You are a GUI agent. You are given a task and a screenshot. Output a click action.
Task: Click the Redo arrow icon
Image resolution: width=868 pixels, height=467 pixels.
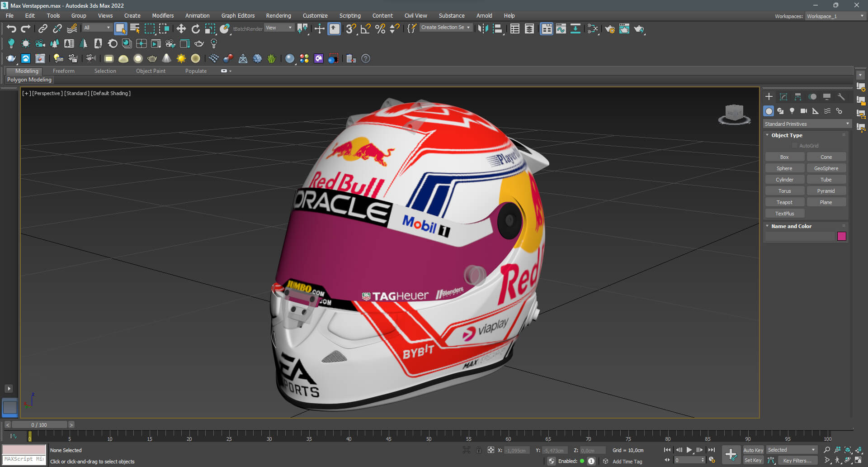coord(26,29)
